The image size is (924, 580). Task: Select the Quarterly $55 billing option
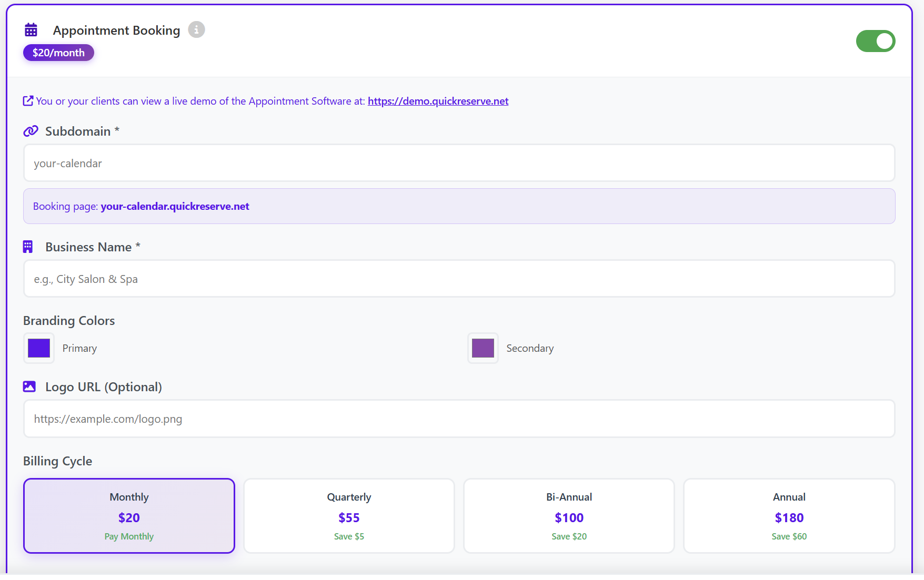point(349,516)
